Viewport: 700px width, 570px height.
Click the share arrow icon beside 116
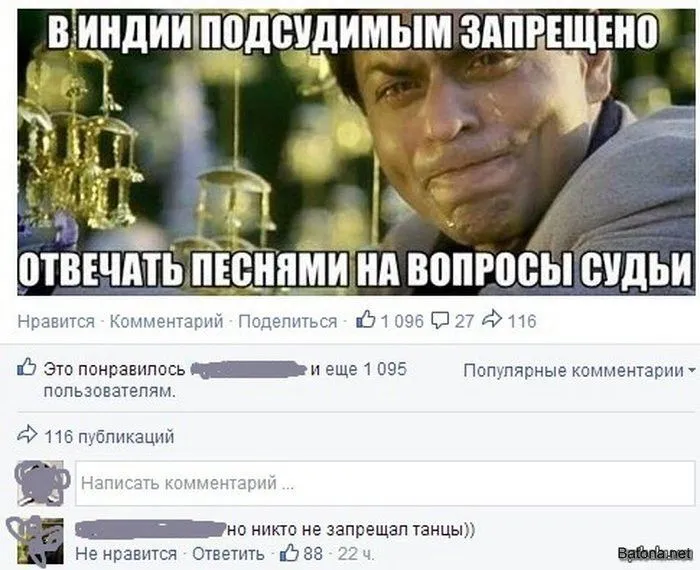[x=492, y=319]
